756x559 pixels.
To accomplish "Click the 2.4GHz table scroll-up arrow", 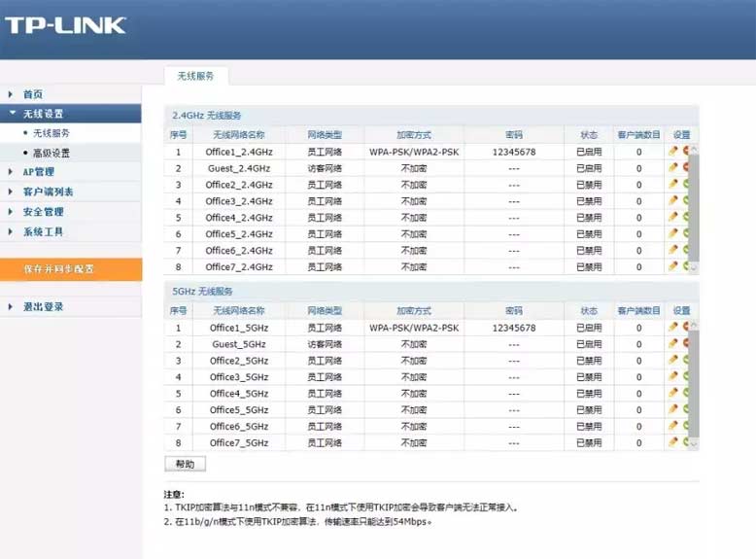I will [x=694, y=149].
